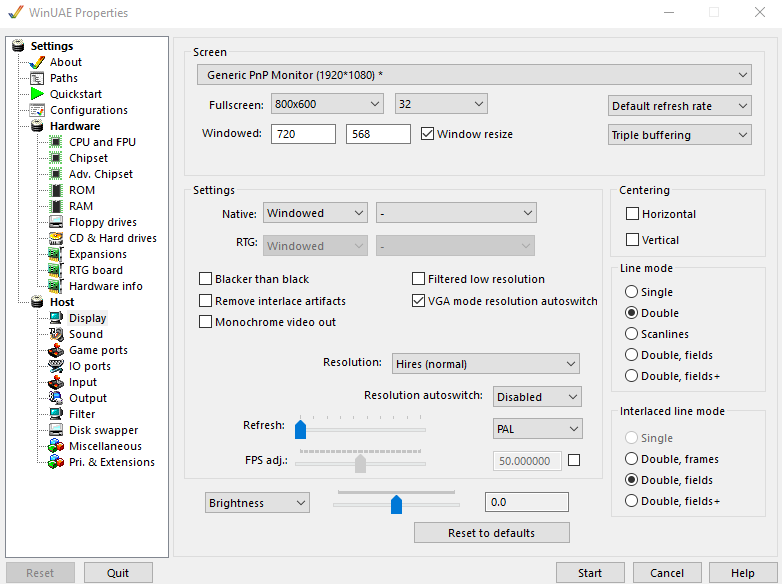
Task: Click the Start button
Action: pos(590,573)
